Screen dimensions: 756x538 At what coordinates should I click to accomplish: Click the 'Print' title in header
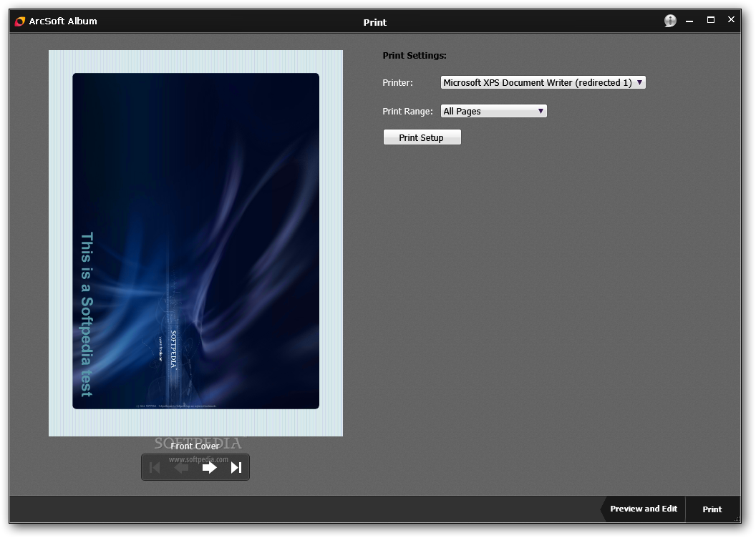tap(374, 22)
